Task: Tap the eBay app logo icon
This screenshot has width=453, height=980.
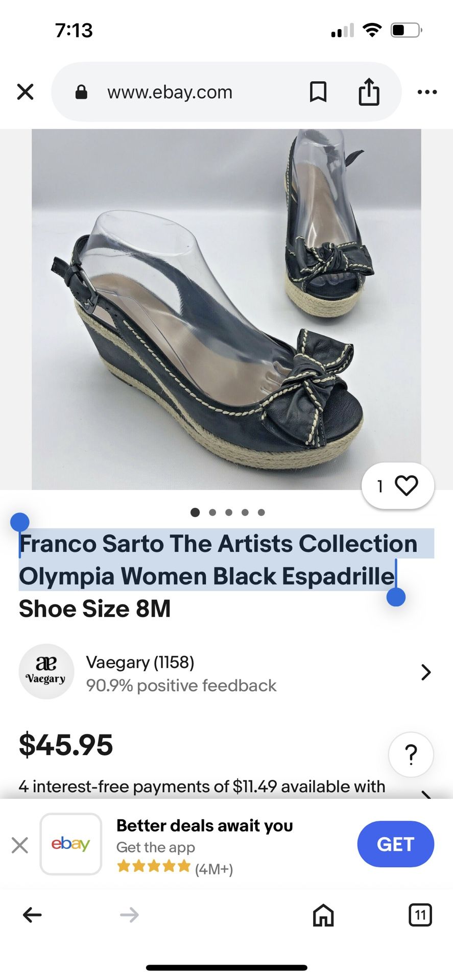Action: [71, 844]
